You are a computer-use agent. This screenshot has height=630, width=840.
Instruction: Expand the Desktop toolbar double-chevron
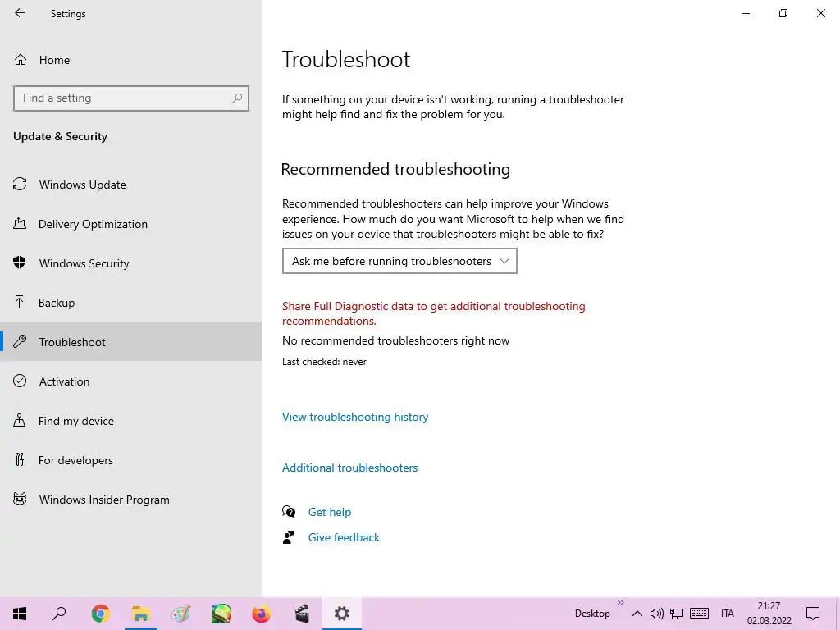620,603
